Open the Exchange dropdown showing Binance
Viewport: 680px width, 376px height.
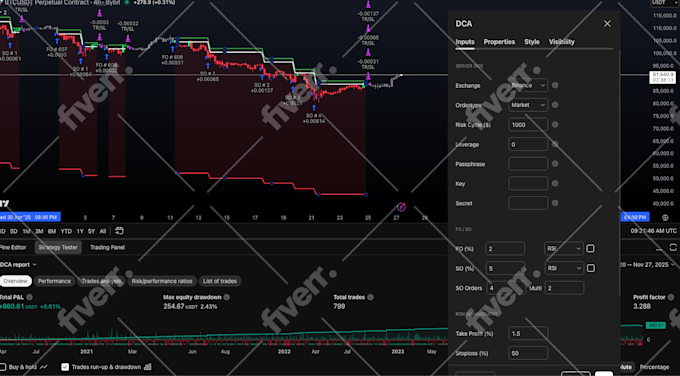coord(528,85)
